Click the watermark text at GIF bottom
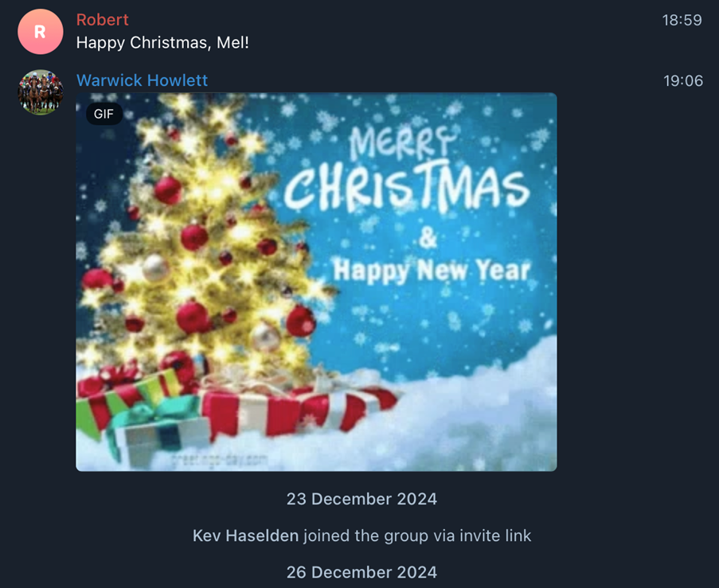This screenshot has height=588, width=719. [x=219, y=459]
